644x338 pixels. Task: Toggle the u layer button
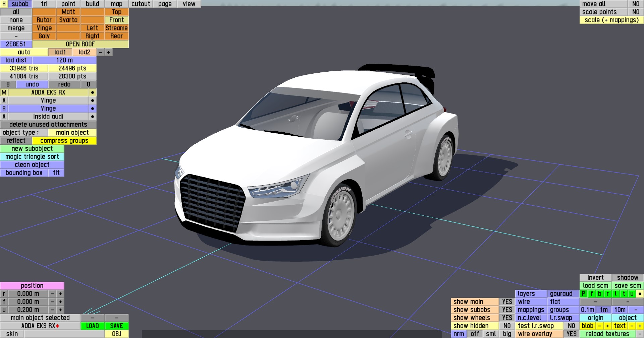tap(632, 293)
